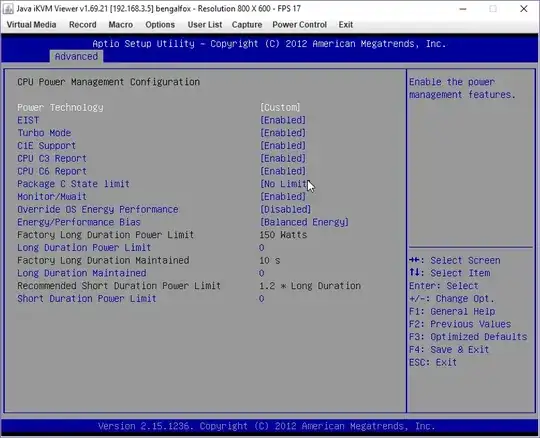Image resolution: width=540 pixels, height=438 pixels.
Task: Select the Power Technology setting label
Action: [60, 107]
